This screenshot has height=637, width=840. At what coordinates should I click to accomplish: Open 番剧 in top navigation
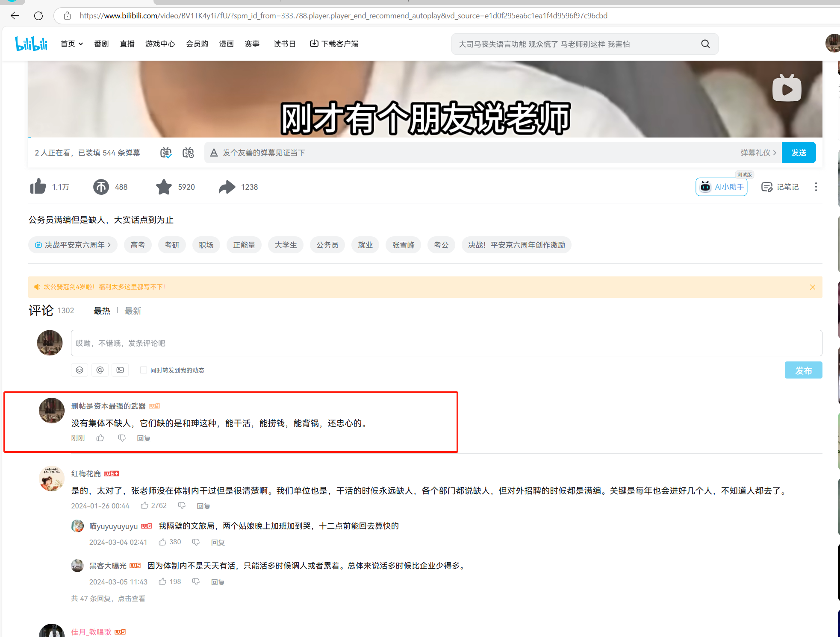click(101, 44)
